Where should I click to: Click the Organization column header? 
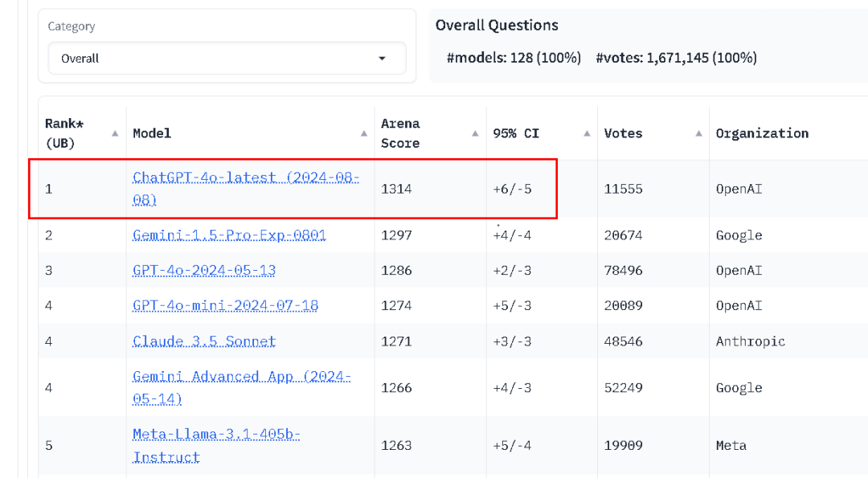tap(762, 133)
